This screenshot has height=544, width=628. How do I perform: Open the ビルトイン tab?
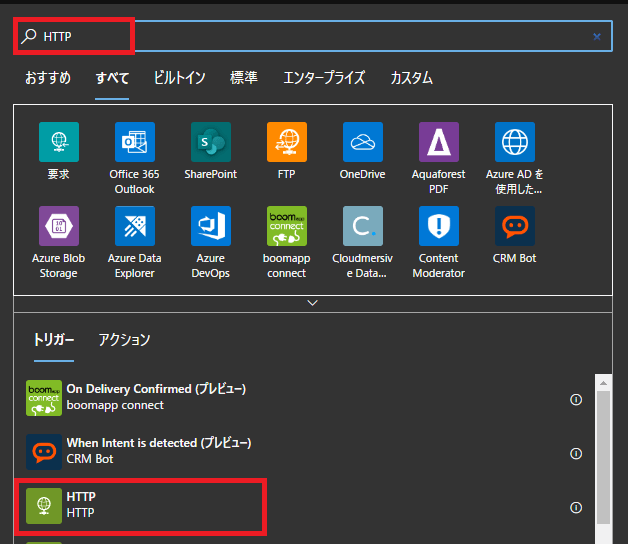[x=179, y=78]
